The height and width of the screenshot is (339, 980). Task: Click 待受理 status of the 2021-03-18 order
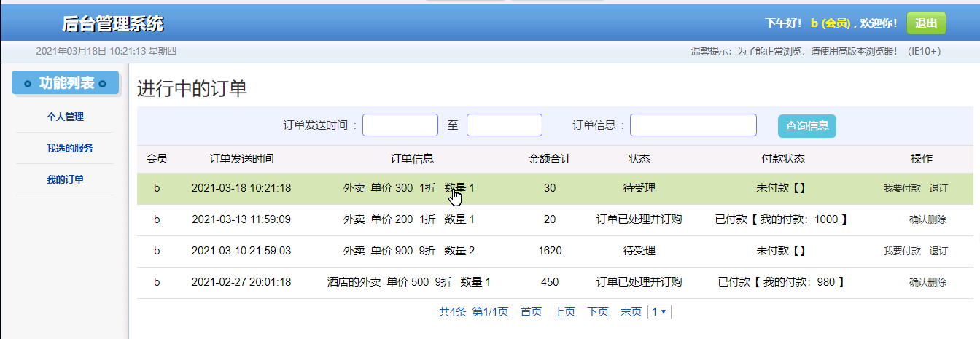[639, 188]
